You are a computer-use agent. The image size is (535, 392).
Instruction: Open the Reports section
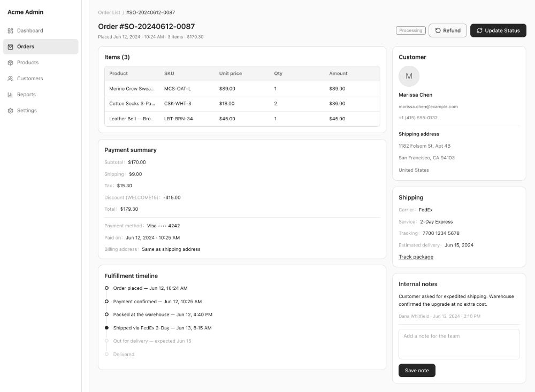(x=41, y=95)
